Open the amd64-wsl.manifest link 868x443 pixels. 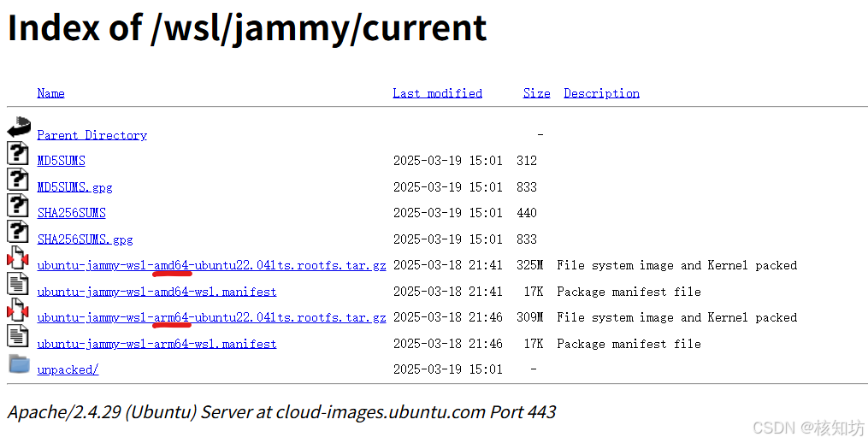(156, 292)
